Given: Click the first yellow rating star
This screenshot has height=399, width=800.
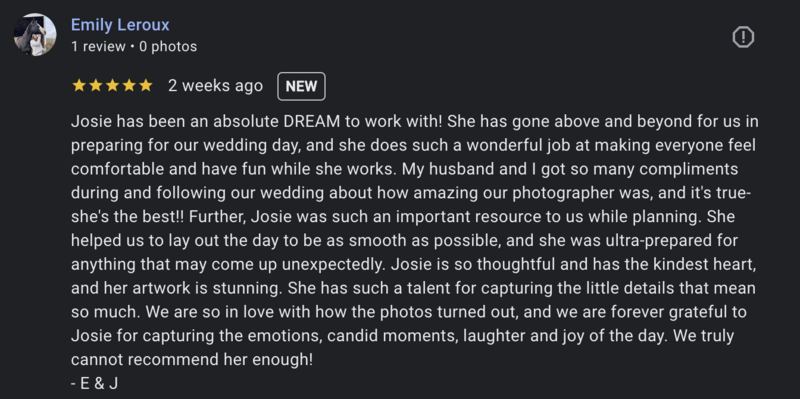Looking at the screenshot, I should (x=79, y=85).
